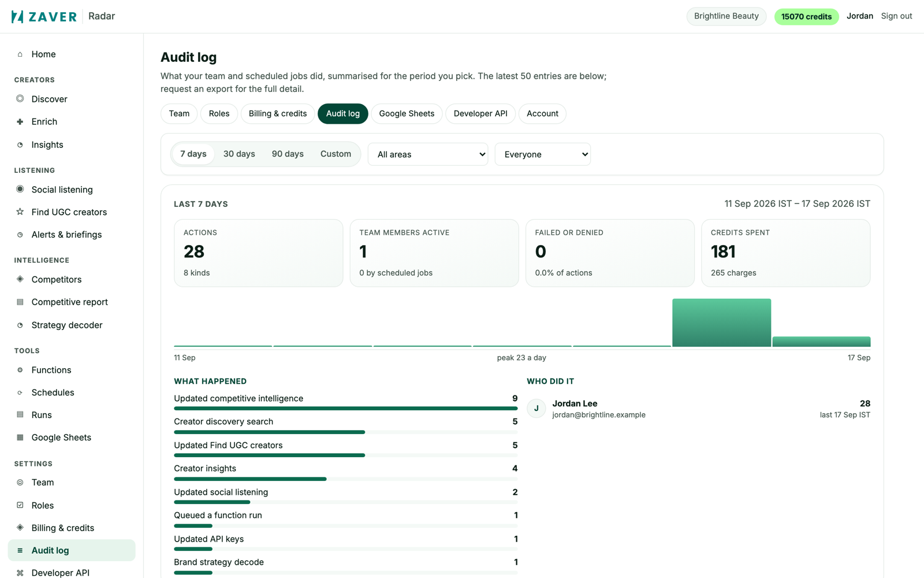The height and width of the screenshot is (578, 924).
Task: Click jordan@brightline.example email text
Action: pos(599,415)
